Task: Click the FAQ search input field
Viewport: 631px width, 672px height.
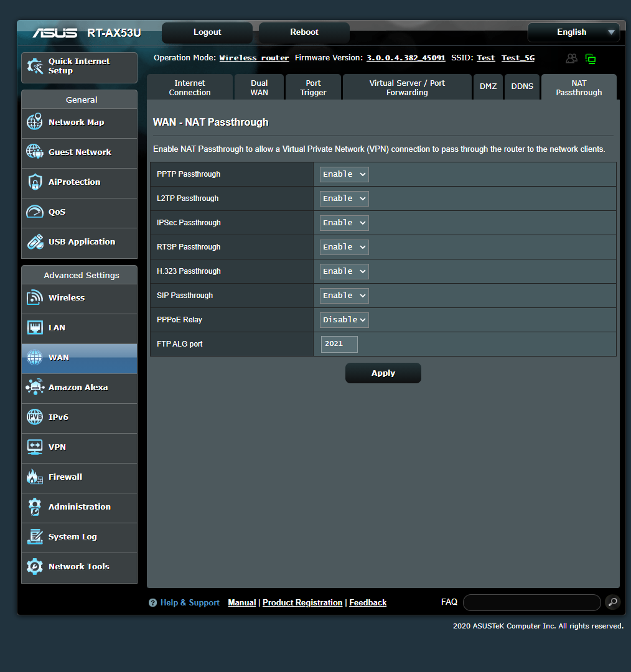Action: point(532,602)
